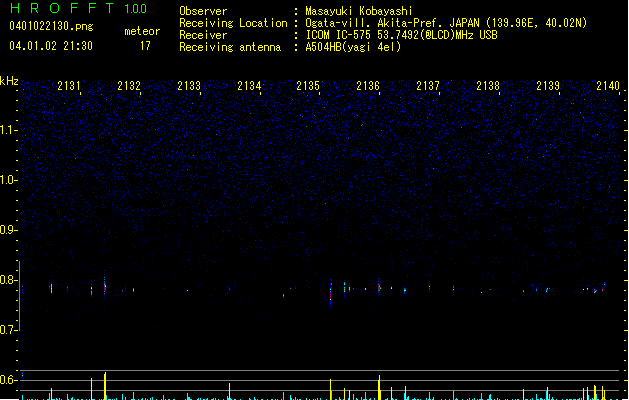
Task: Click the 2138 time marker
Action: click(488, 86)
